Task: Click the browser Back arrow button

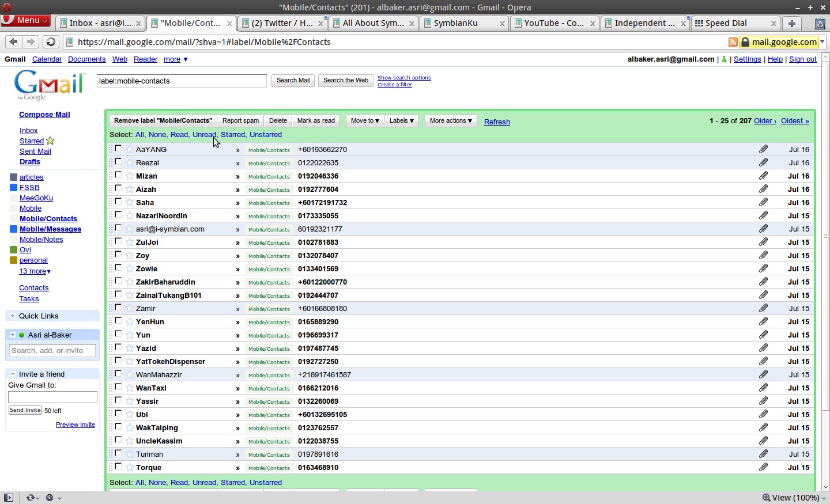Action: [14, 41]
